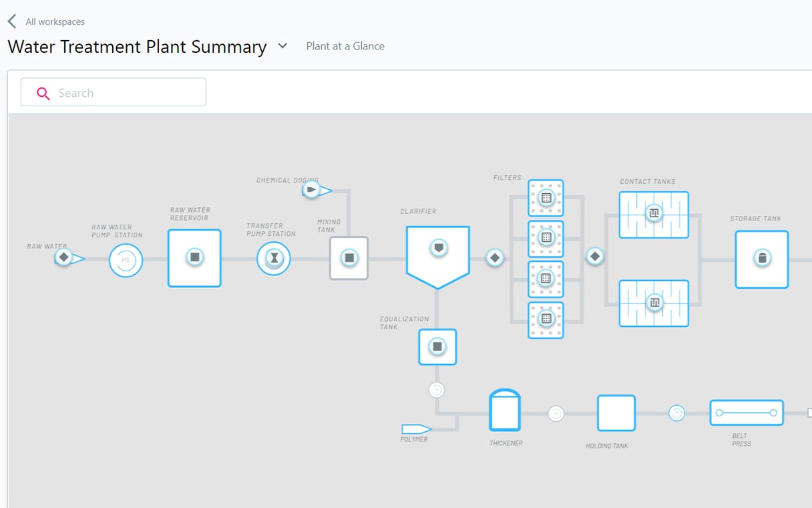
Task: Click the upper Contact Tank icon
Action: pos(653,214)
